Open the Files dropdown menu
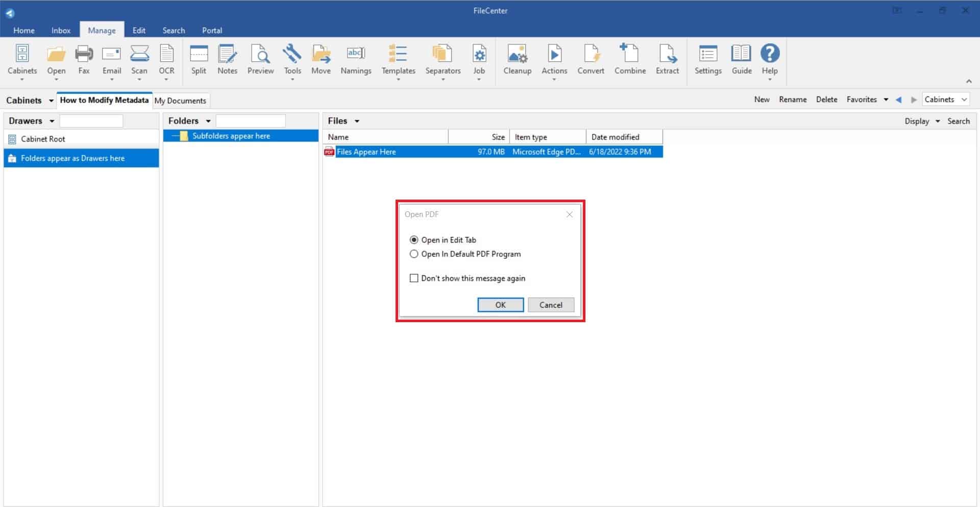 click(357, 121)
